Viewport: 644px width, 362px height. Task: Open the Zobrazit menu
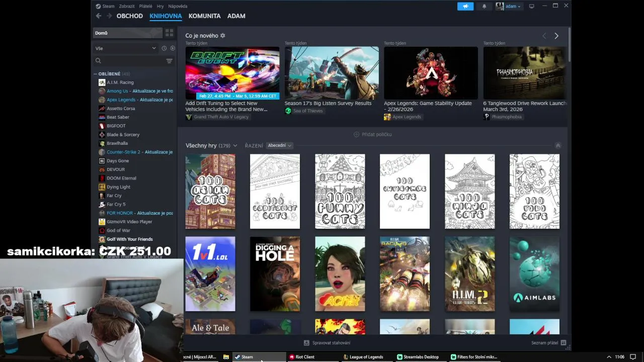(x=127, y=6)
